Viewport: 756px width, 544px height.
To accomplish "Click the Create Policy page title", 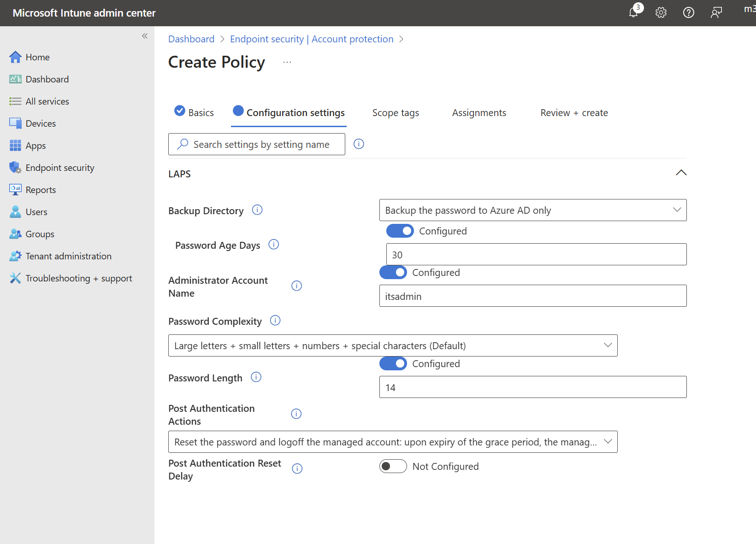I will click(217, 62).
